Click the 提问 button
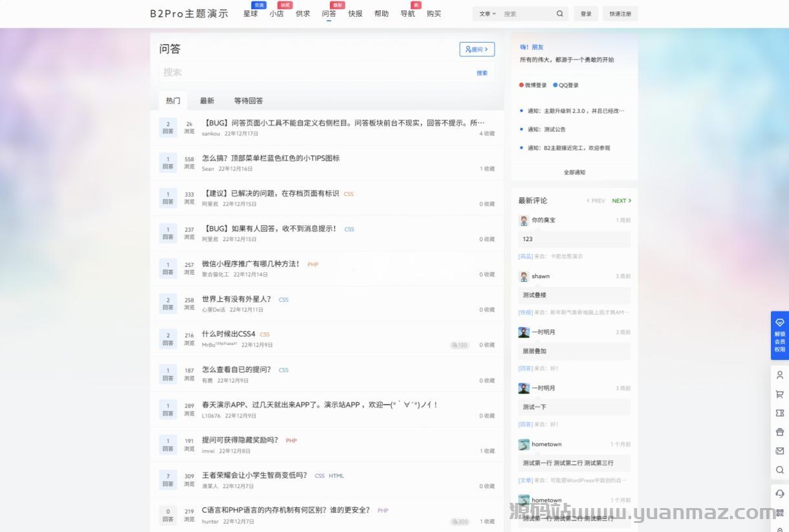The height and width of the screenshot is (532, 789). tap(477, 49)
